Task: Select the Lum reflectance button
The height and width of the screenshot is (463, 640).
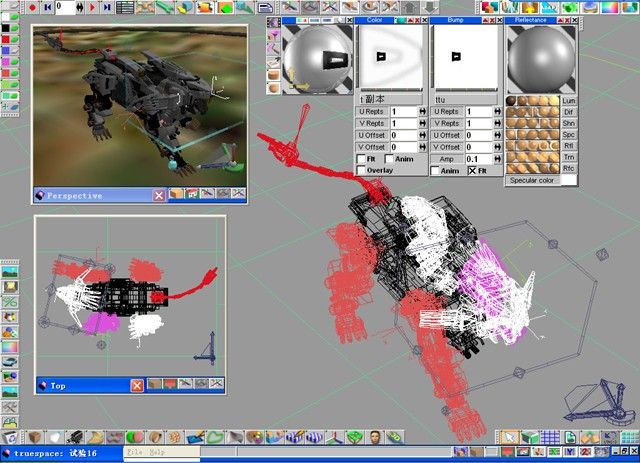Action: point(569,101)
